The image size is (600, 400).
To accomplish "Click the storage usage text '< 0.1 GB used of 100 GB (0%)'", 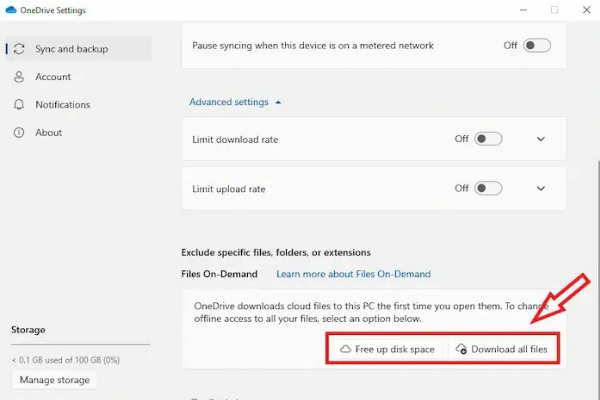I will click(x=65, y=360).
